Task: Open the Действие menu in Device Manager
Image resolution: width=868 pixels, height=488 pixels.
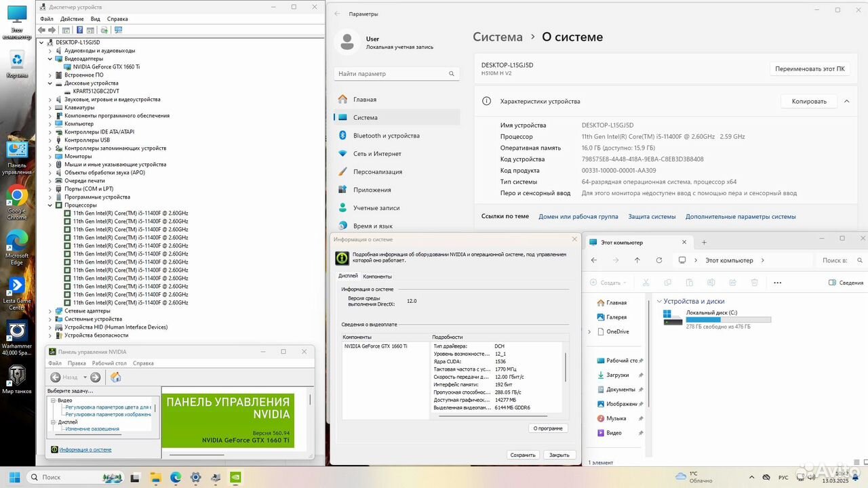Action: [x=72, y=19]
